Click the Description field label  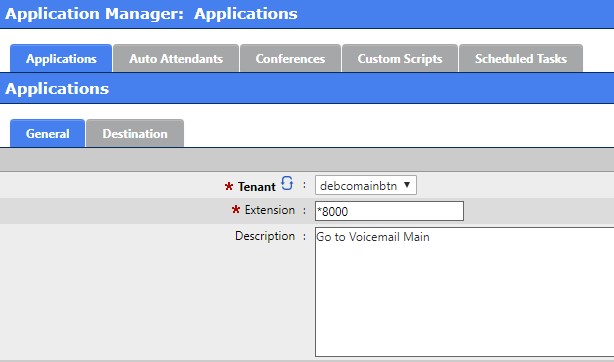pyautogui.click(x=265, y=236)
